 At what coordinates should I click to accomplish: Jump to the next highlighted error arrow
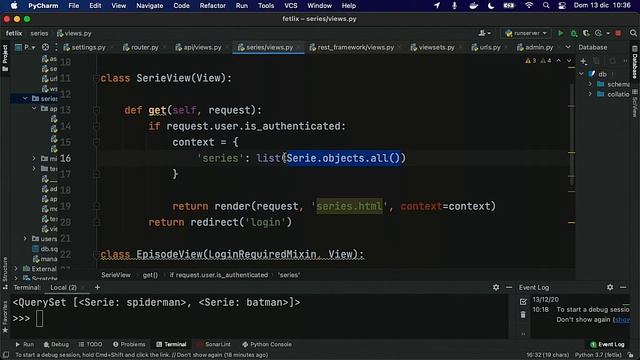[569, 60]
